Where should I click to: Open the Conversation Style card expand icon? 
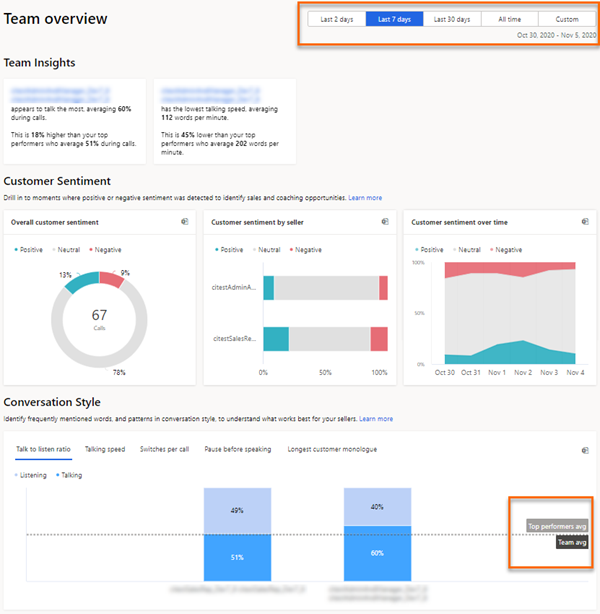pyautogui.click(x=583, y=450)
